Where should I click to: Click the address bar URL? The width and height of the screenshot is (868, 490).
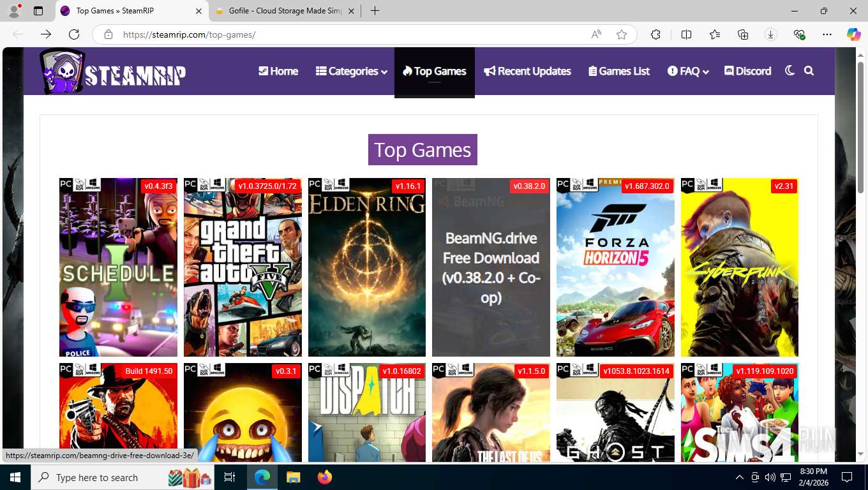[x=189, y=34]
